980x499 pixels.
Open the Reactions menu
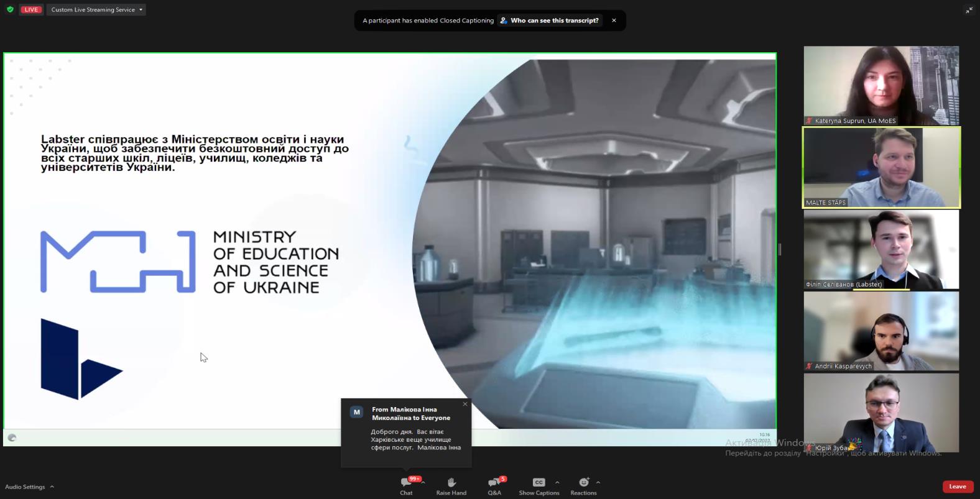(583, 486)
